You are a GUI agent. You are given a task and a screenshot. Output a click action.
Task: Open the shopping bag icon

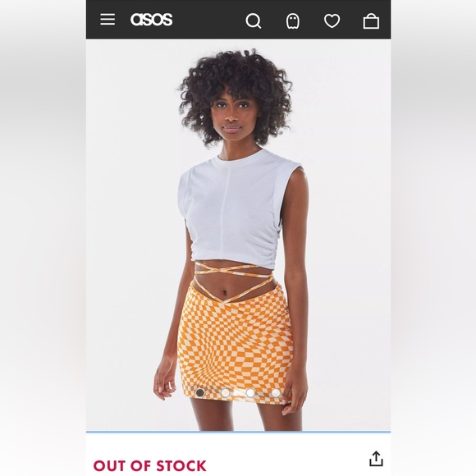click(371, 21)
